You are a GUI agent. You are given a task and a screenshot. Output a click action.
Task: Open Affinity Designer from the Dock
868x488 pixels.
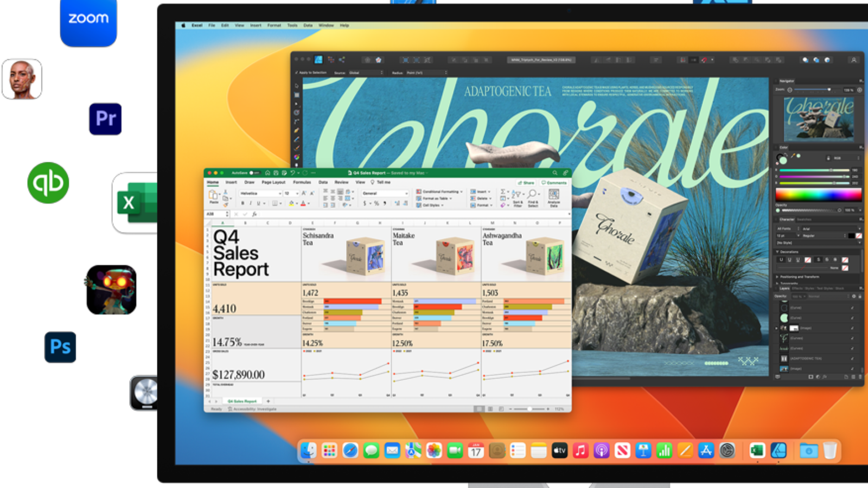pyautogui.click(x=778, y=451)
